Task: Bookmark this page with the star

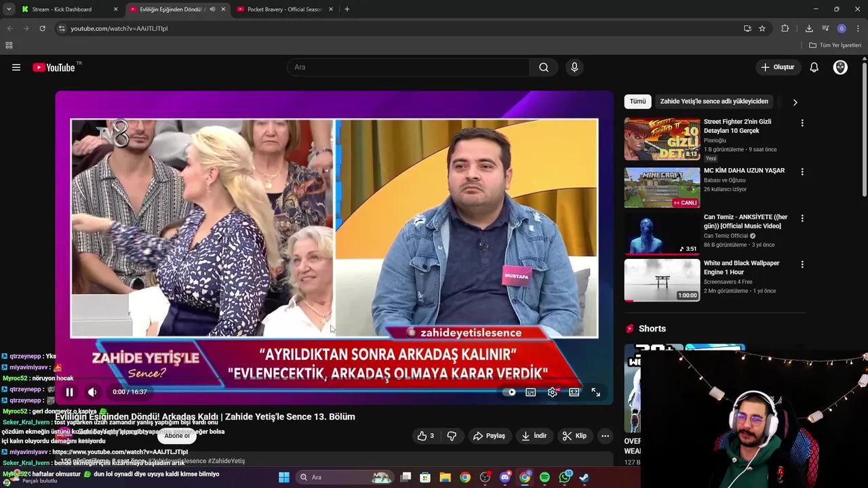Action: coord(762,28)
